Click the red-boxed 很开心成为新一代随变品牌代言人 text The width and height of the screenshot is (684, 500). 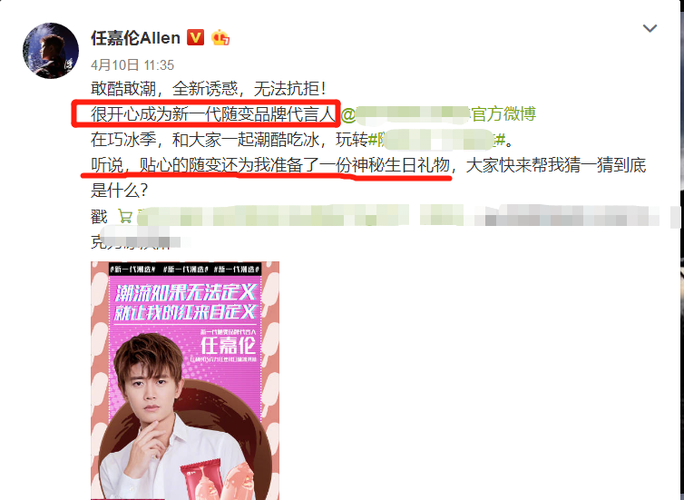tap(213, 114)
